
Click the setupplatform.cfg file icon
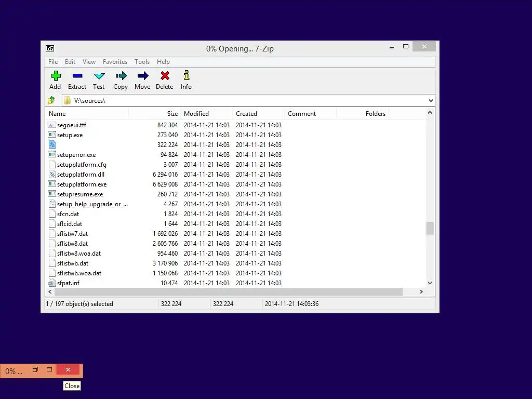[51, 164]
